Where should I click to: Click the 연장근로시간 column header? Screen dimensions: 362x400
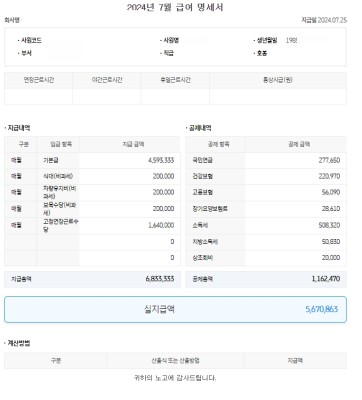click(x=39, y=80)
